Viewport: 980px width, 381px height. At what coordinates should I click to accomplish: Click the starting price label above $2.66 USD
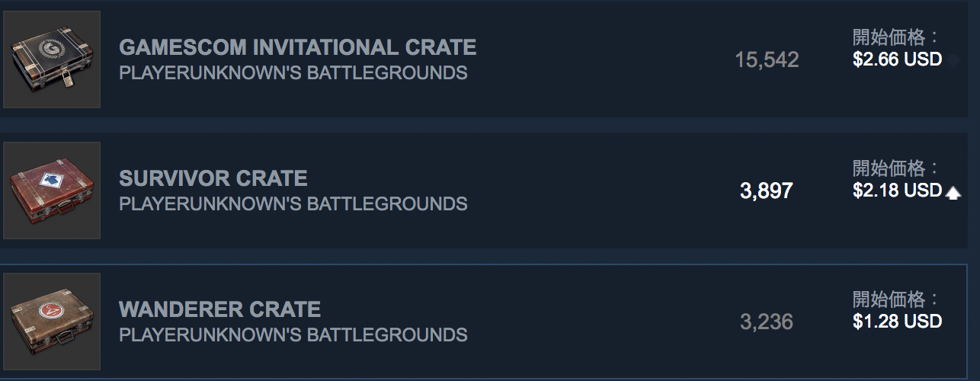(896, 37)
